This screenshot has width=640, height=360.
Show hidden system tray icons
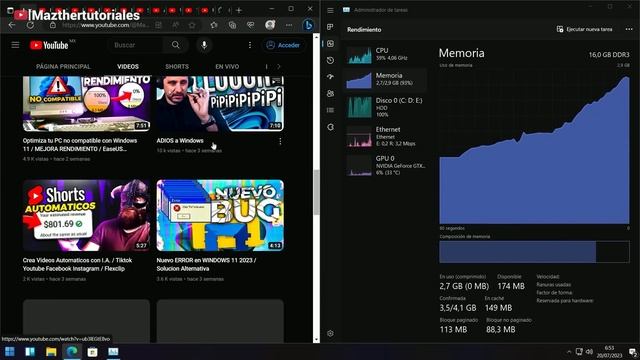[x=569, y=351]
